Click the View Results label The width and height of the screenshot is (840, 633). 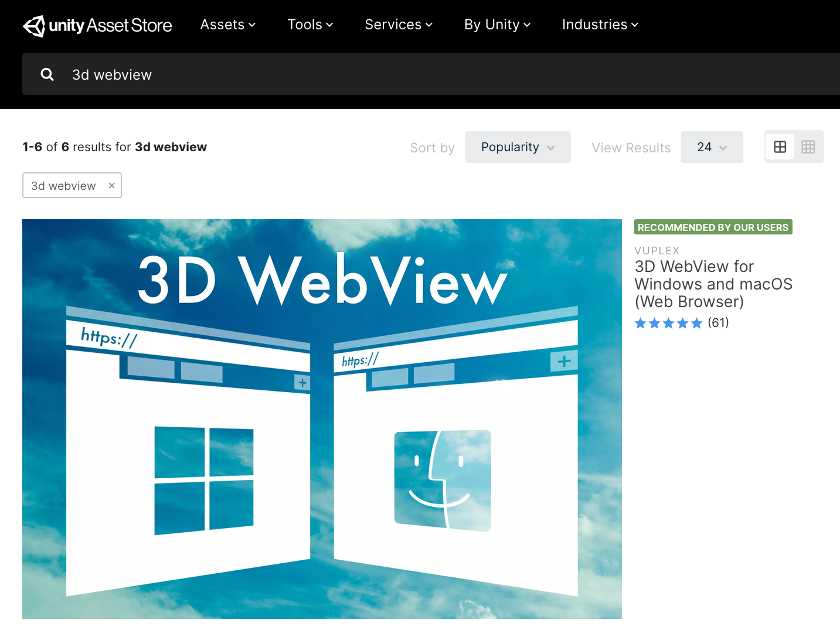[631, 148]
